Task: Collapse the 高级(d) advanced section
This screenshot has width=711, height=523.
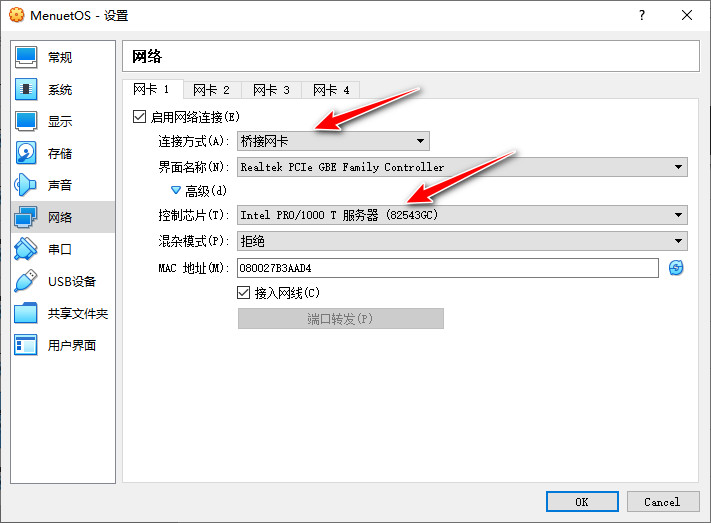Action: pyautogui.click(x=176, y=190)
